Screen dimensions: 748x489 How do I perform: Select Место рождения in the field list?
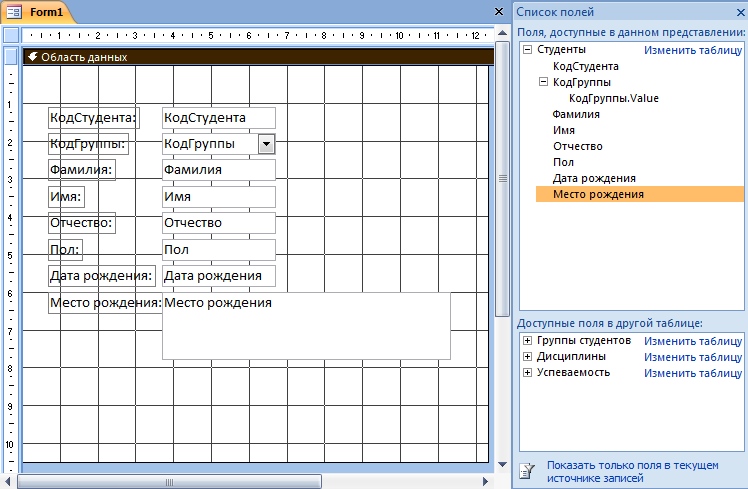pos(639,194)
